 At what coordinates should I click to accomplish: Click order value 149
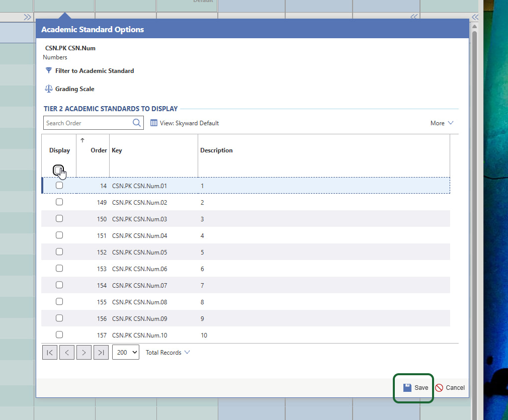(102, 203)
